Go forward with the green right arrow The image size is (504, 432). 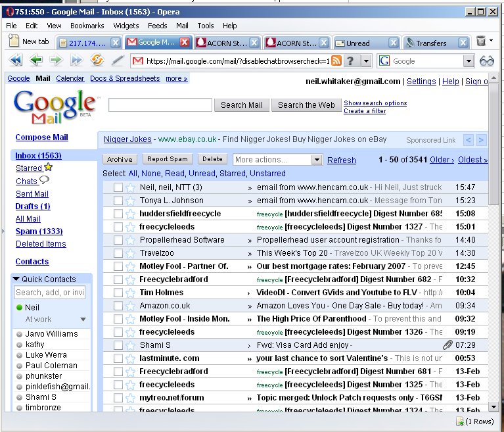56,60
